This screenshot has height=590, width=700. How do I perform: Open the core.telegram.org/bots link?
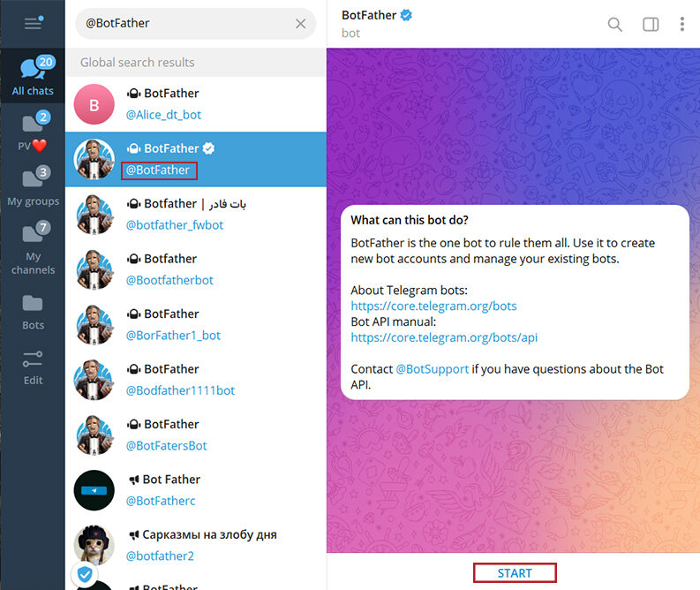pos(433,306)
